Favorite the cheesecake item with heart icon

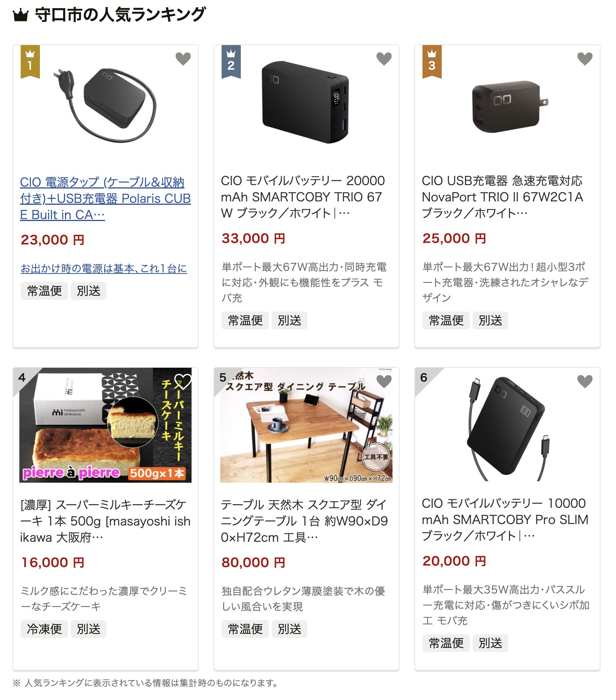tap(183, 381)
